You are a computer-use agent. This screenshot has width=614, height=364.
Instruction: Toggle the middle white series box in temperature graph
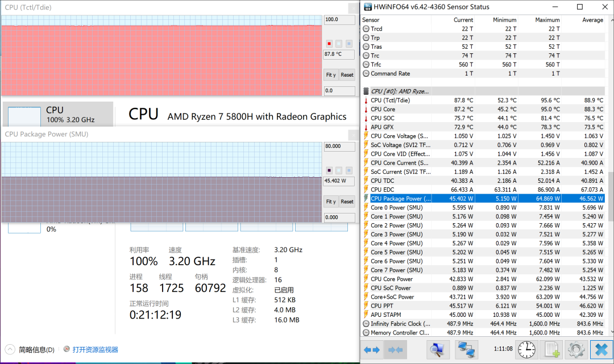tap(339, 44)
